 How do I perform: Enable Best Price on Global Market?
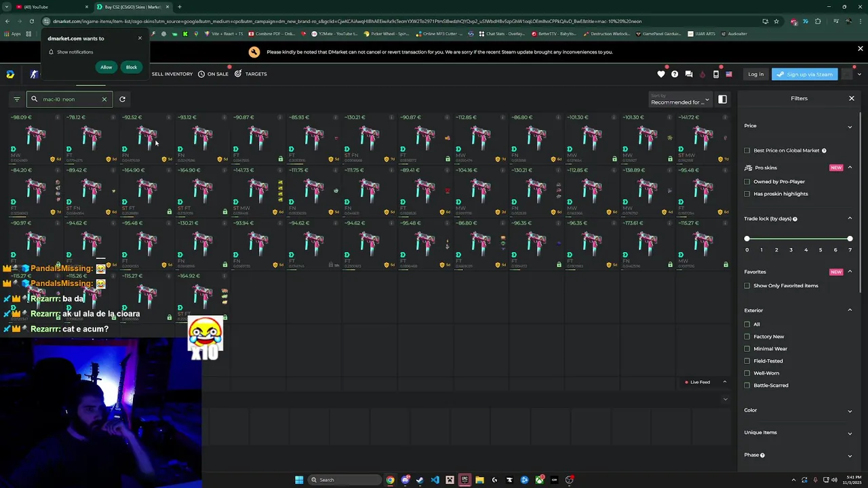[x=747, y=150]
